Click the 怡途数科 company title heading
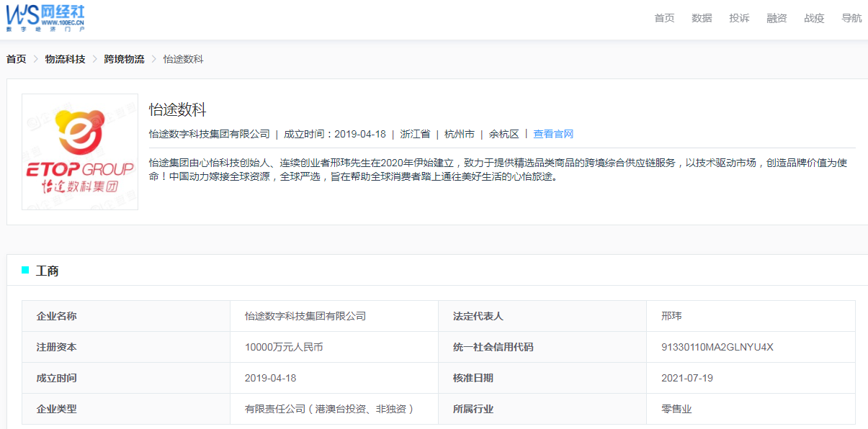Image resolution: width=868 pixels, height=429 pixels. (x=178, y=110)
